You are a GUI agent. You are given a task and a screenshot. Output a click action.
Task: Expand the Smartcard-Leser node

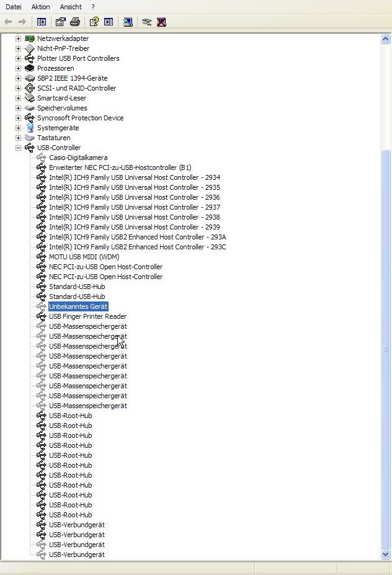point(18,98)
